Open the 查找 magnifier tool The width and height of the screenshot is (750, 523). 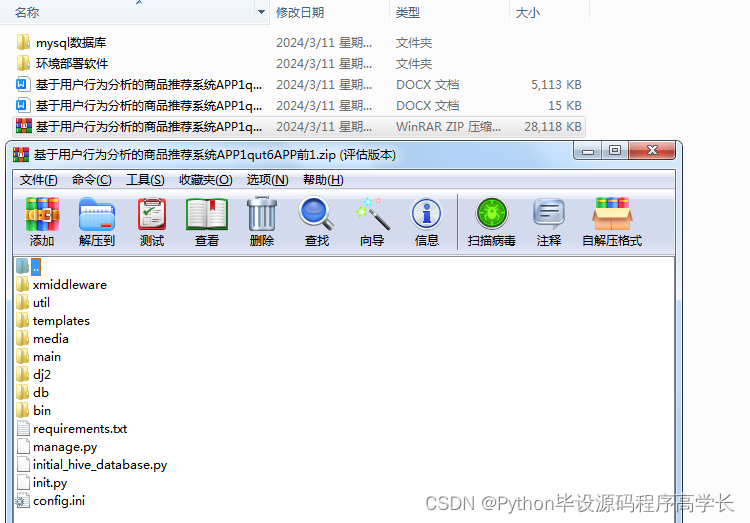[316, 214]
